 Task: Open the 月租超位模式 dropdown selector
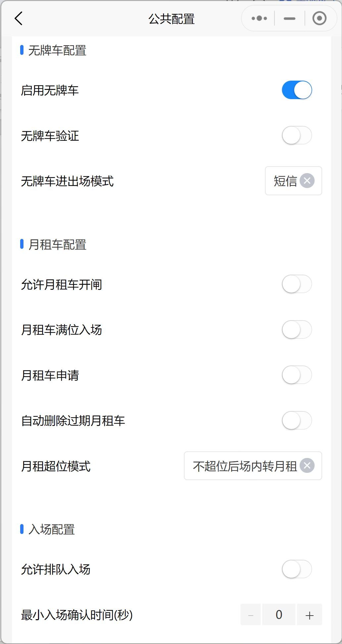pos(253,466)
